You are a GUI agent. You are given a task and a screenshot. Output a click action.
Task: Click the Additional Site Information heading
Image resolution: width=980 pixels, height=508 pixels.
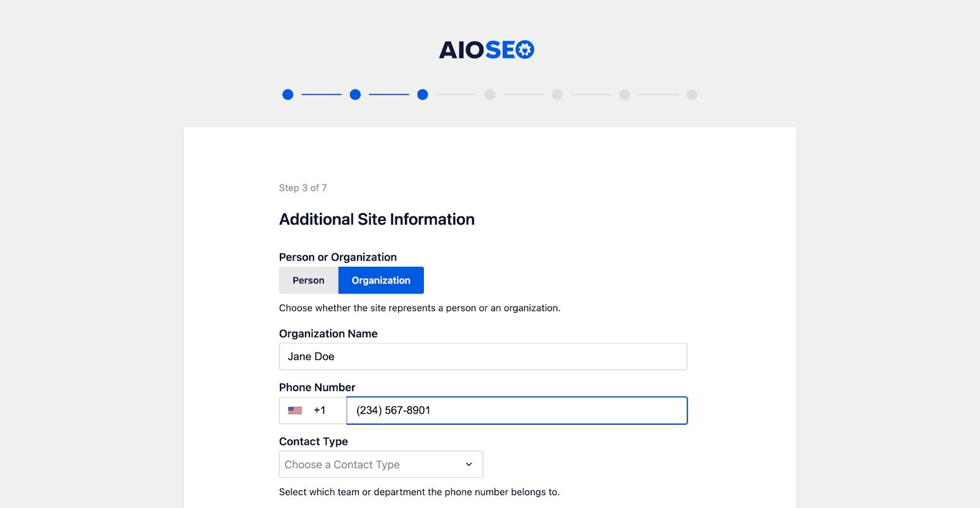377,219
